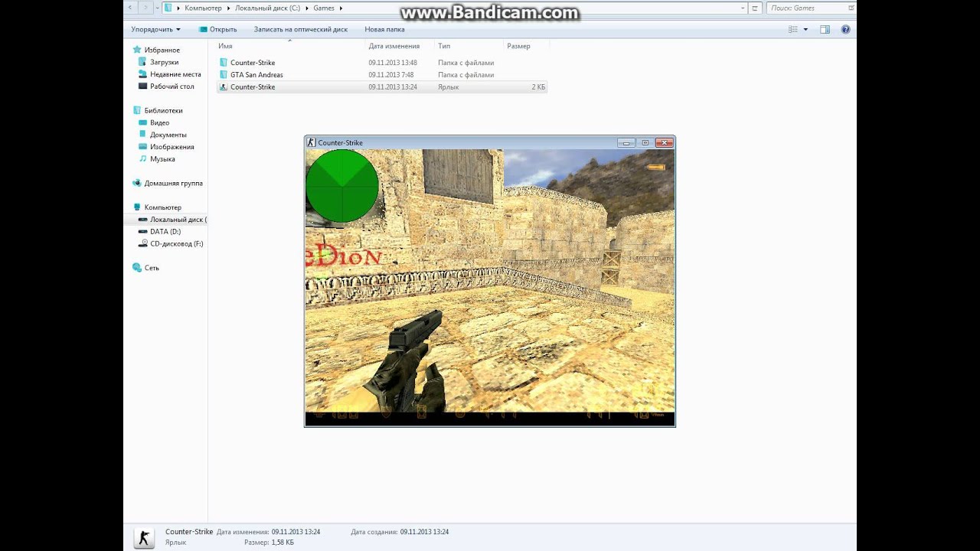This screenshot has width=980, height=551.
Task: Open the Упорядочить dropdown menu
Action: 156,29
